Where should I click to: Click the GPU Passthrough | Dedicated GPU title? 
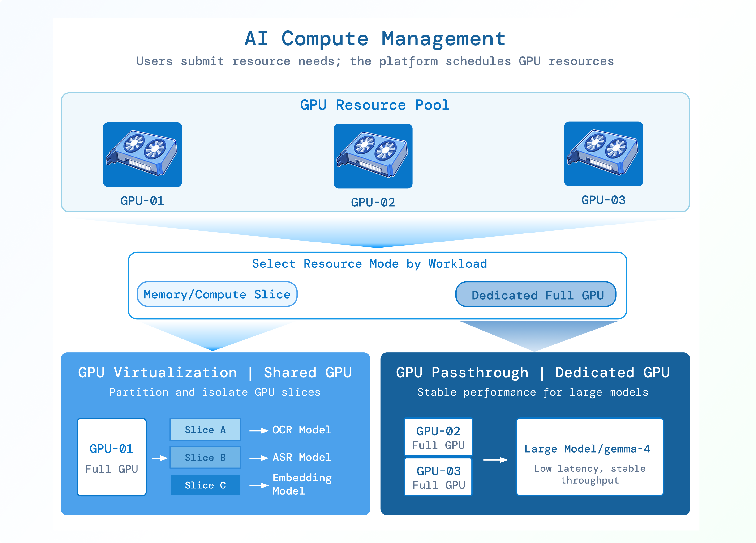click(533, 373)
